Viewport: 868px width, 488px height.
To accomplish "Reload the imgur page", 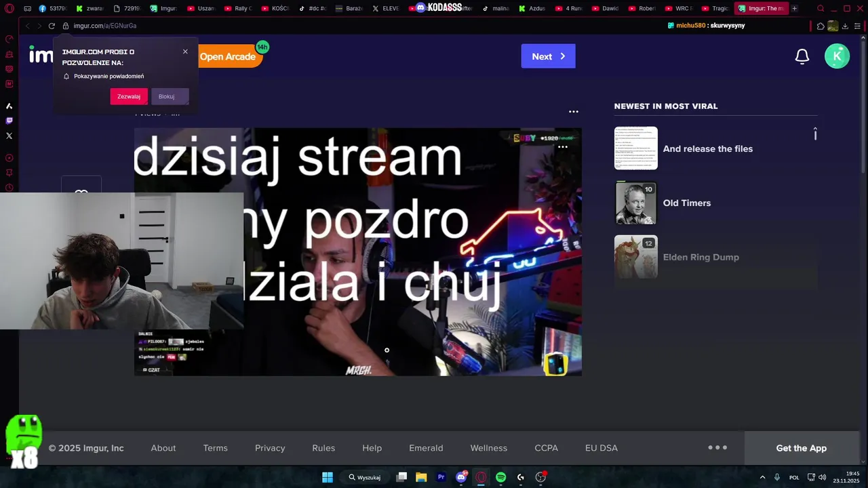I will pos(52,26).
